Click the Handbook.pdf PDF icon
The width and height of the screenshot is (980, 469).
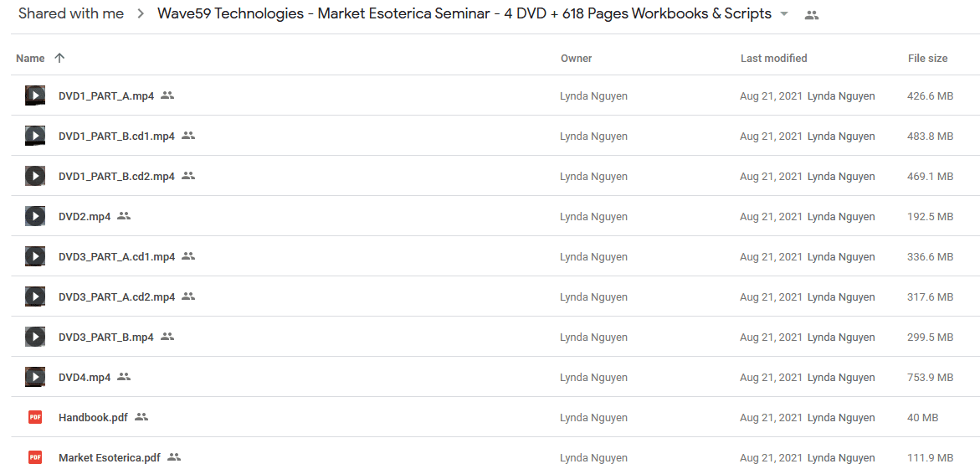coord(35,417)
